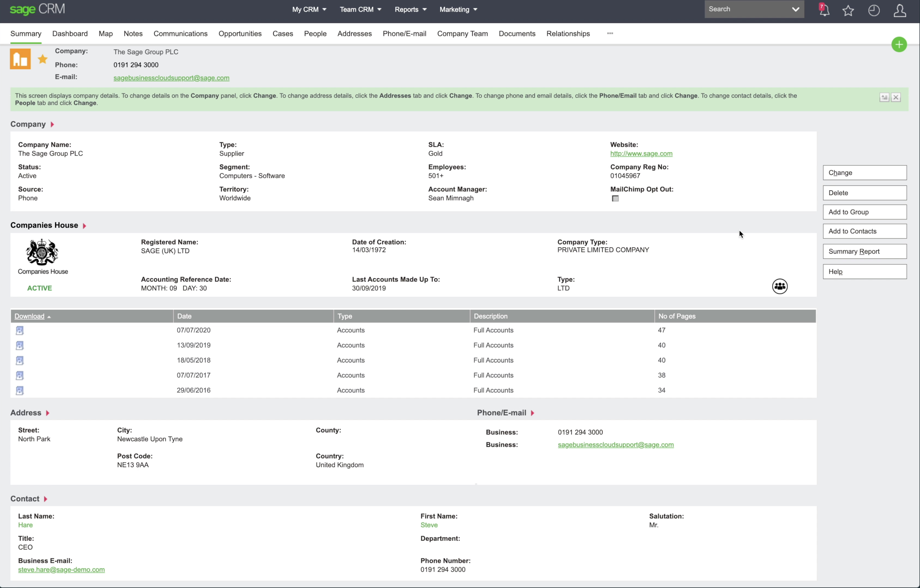920x588 pixels.
Task: Open the notifications bell icon
Action: pyautogui.click(x=824, y=10)
